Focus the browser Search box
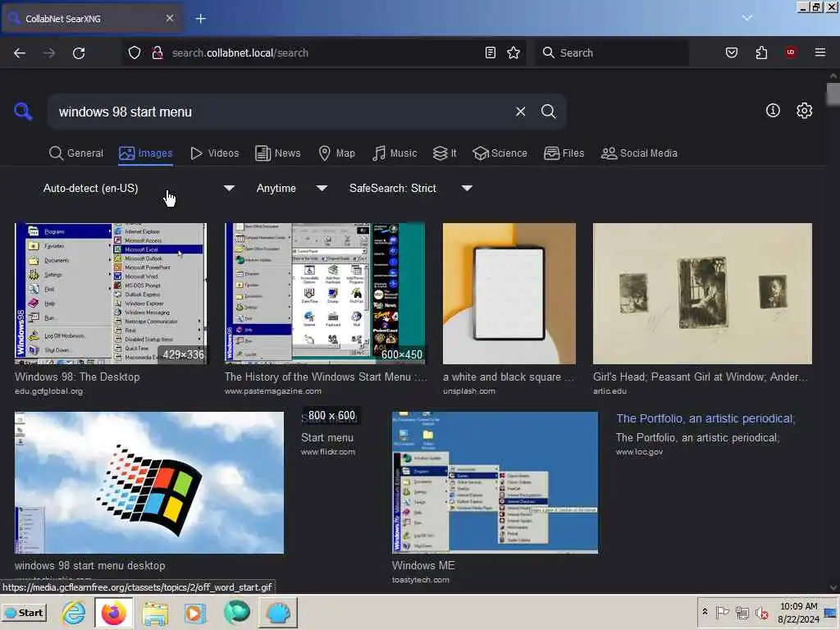Screen dimensions: 840x630 point(612,52)
